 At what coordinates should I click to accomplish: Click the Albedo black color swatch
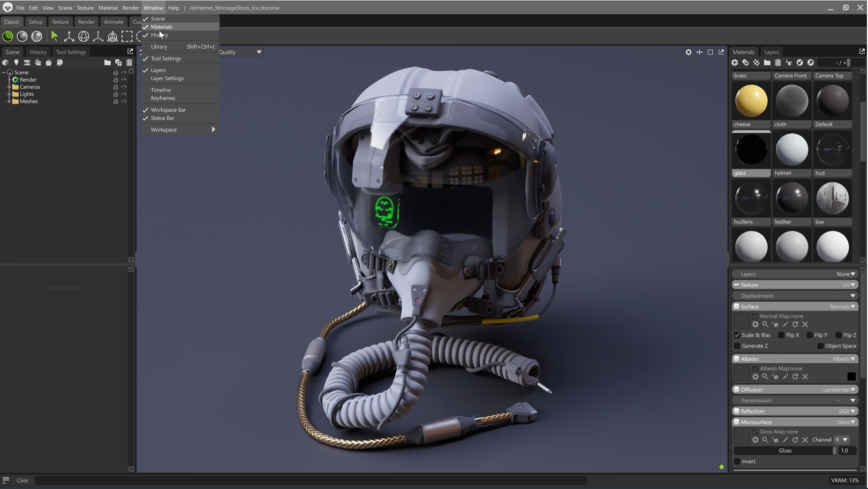[x=851, y=377]
